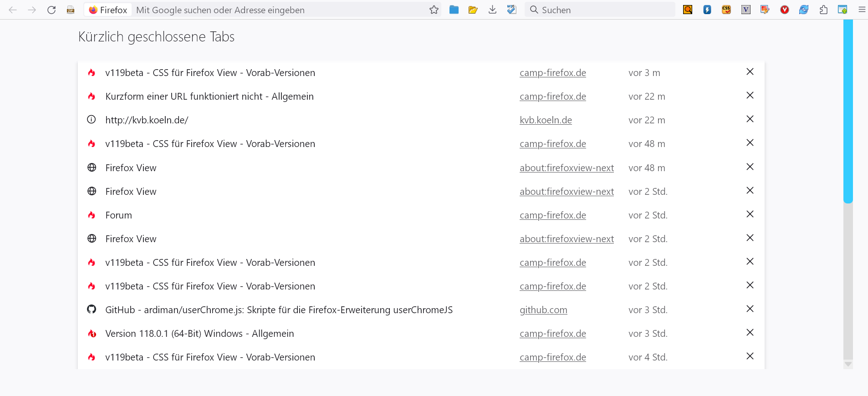Click the ZIP file toolbar icon

click(x=71, y=10)
